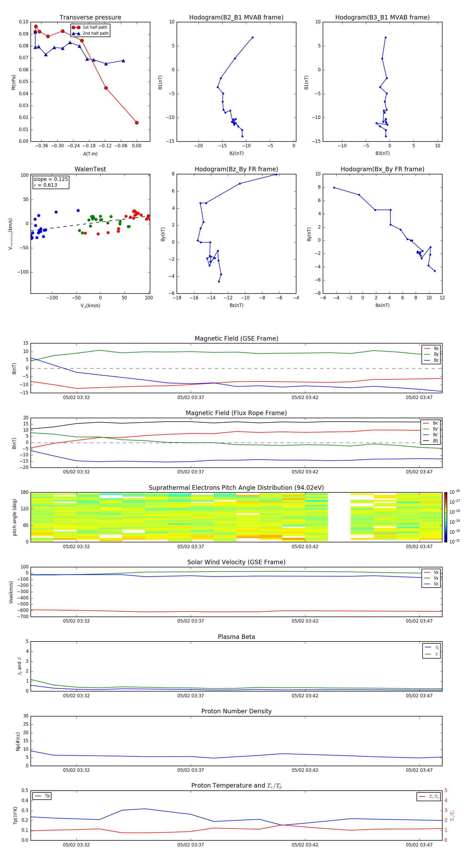
Task: Select the Bx legend entry in GSE panel
Action: click(x=431, y=349)
